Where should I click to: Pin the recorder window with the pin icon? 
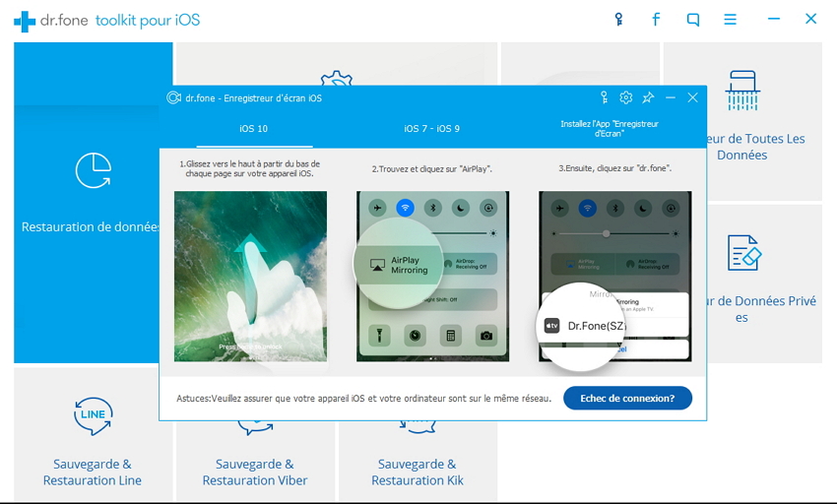[648, 97]
